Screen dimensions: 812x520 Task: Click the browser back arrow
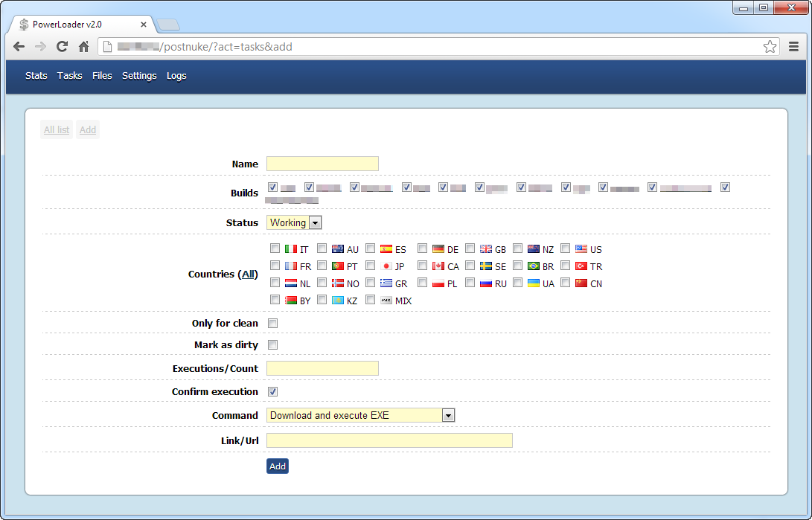click(19, 47)
